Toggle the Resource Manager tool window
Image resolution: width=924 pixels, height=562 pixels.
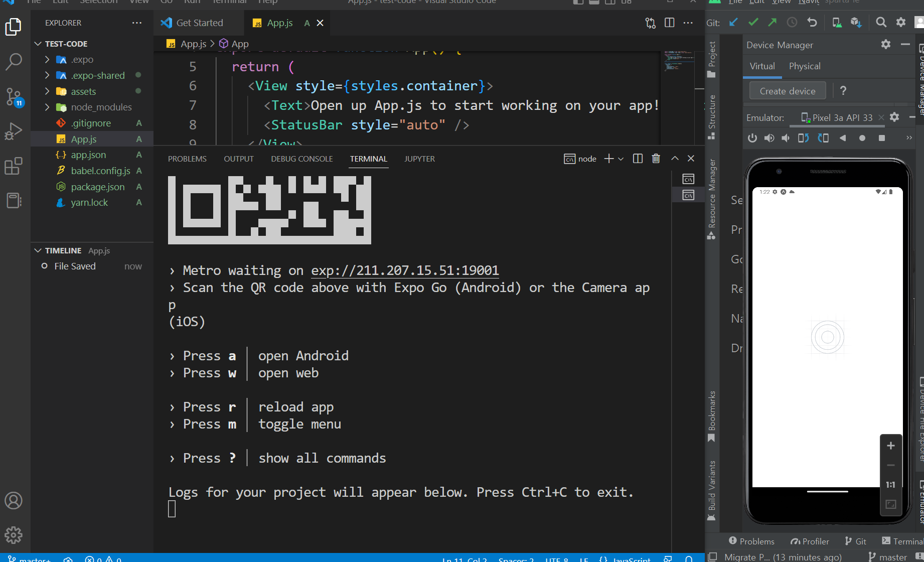712,199
